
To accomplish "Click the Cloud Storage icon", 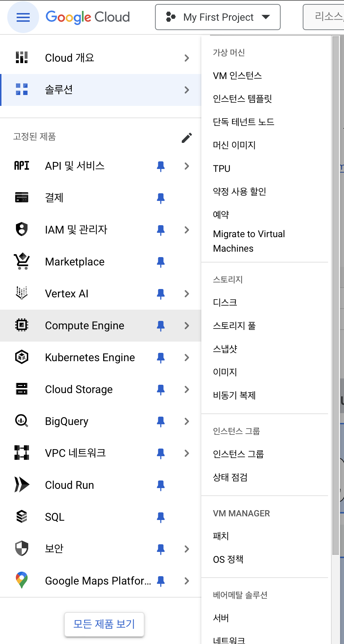I will 22,389.
